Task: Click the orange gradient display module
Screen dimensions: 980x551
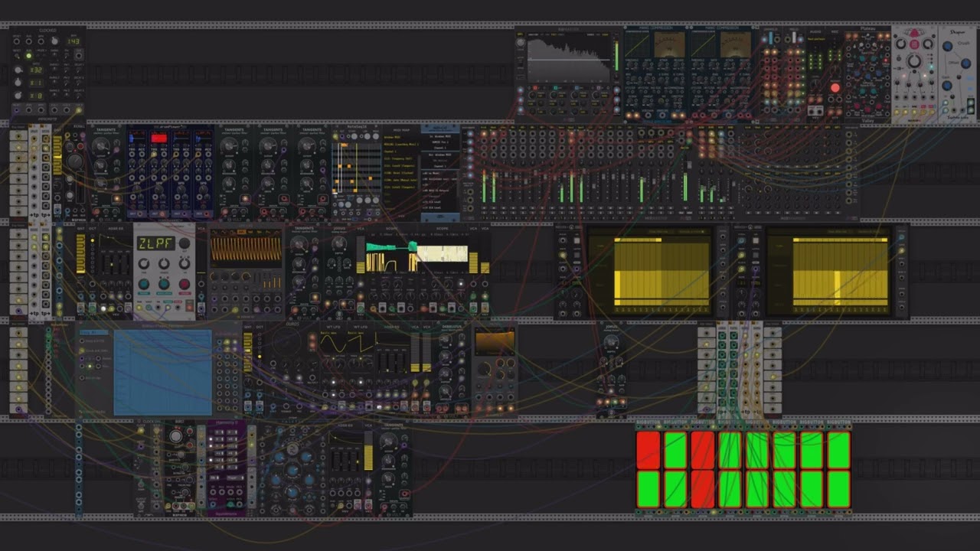Action: click(495, 341)
